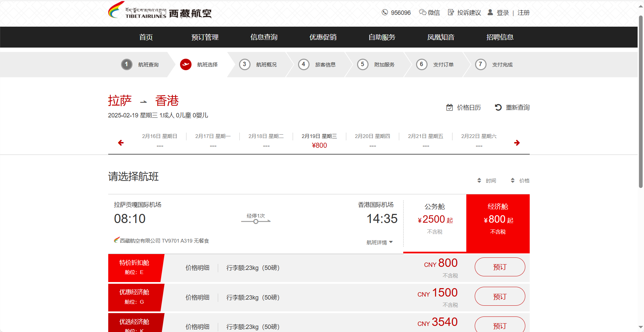Click the 注册 register link
The image size is (644, 332).
pos(523,12)
